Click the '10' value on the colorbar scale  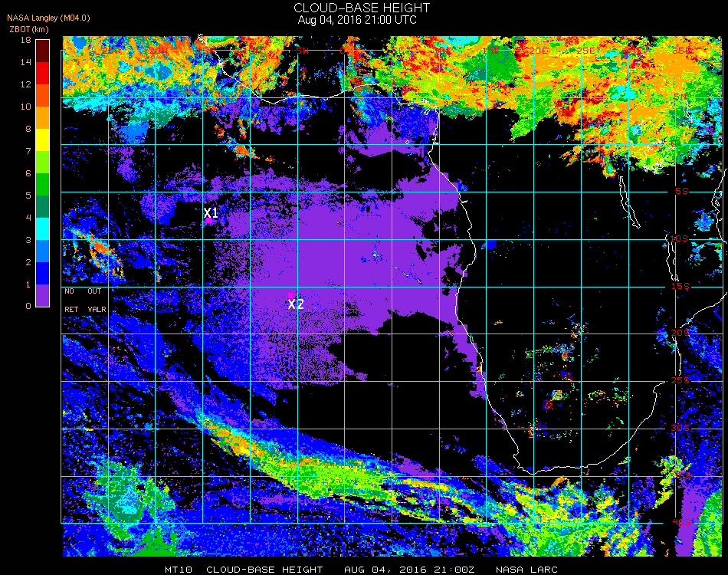tap(25, 107)
